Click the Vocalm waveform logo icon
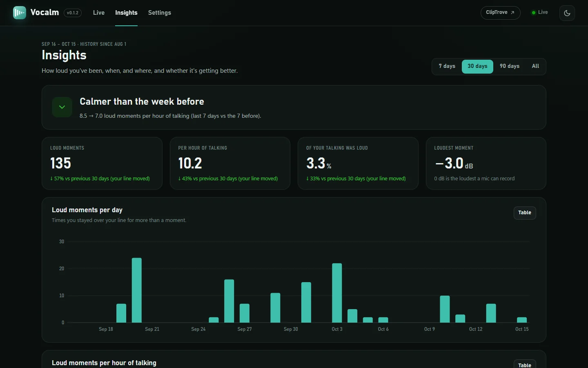The height and width of the screenshot is (368, 588). point(20,13)
